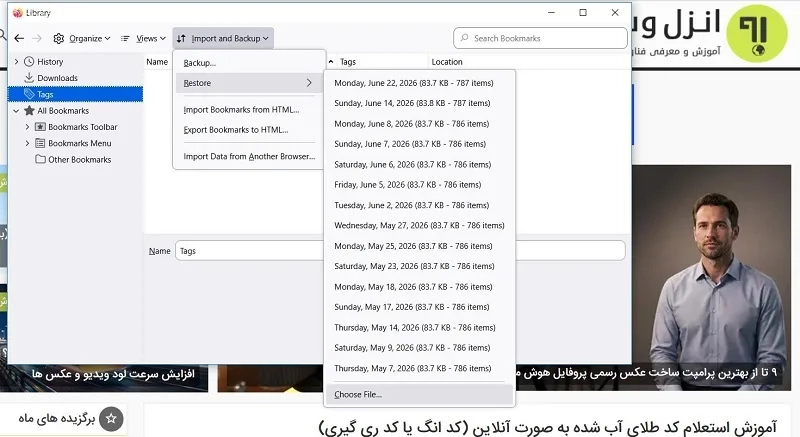Viewport: 800px width, 437px height.
Task: Click the Bookmarks Menu folder icon
Action: tap(40, 143)
